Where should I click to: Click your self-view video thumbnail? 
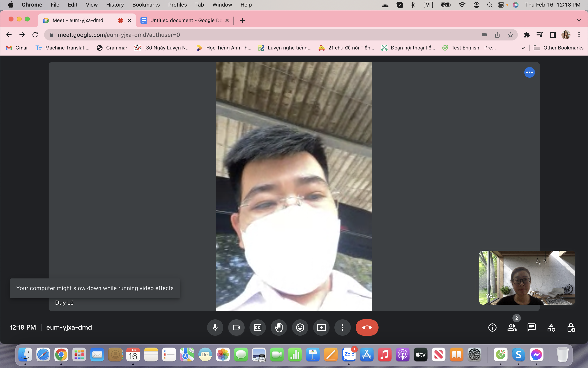coord(527,277)
